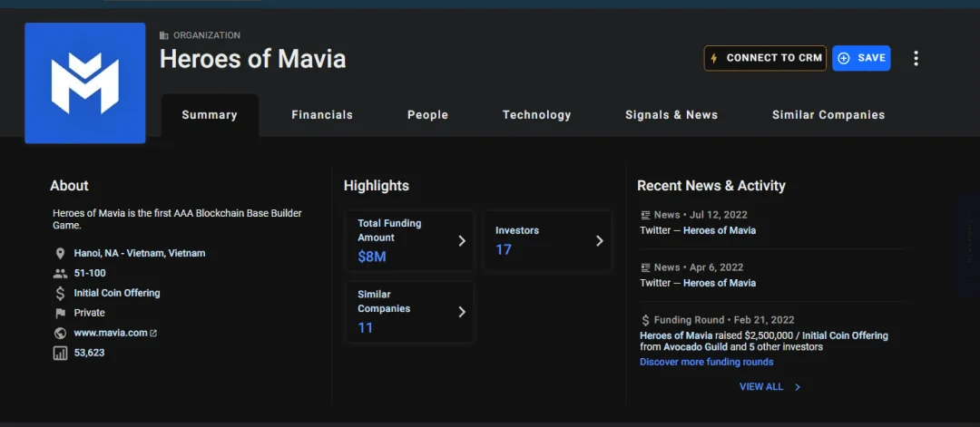The height and width of the screenshot is (427, 980).
Task: Click the external link icon after mavia.com
Action: coord(153,334)
